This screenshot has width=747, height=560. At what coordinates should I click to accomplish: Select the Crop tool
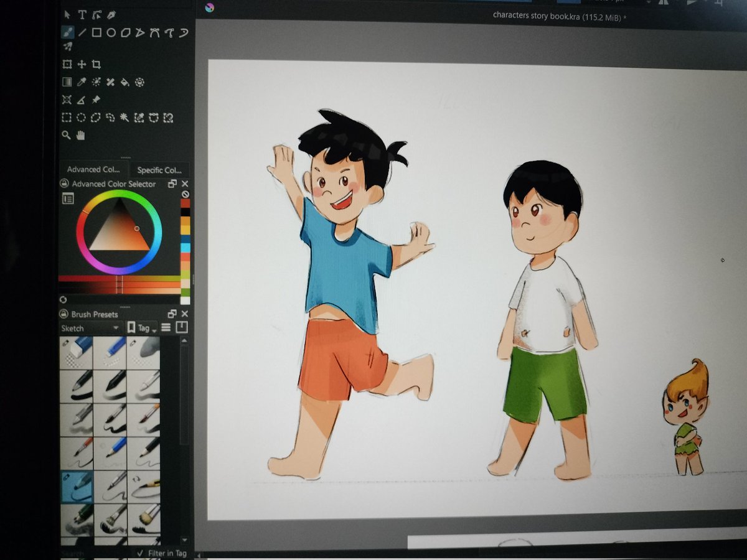click(96, 64)
